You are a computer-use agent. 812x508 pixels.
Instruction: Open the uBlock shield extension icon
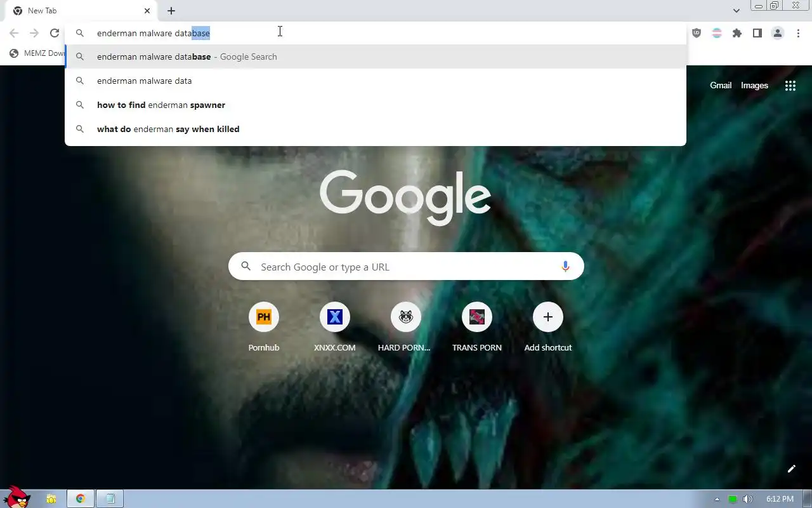(697, 33)
